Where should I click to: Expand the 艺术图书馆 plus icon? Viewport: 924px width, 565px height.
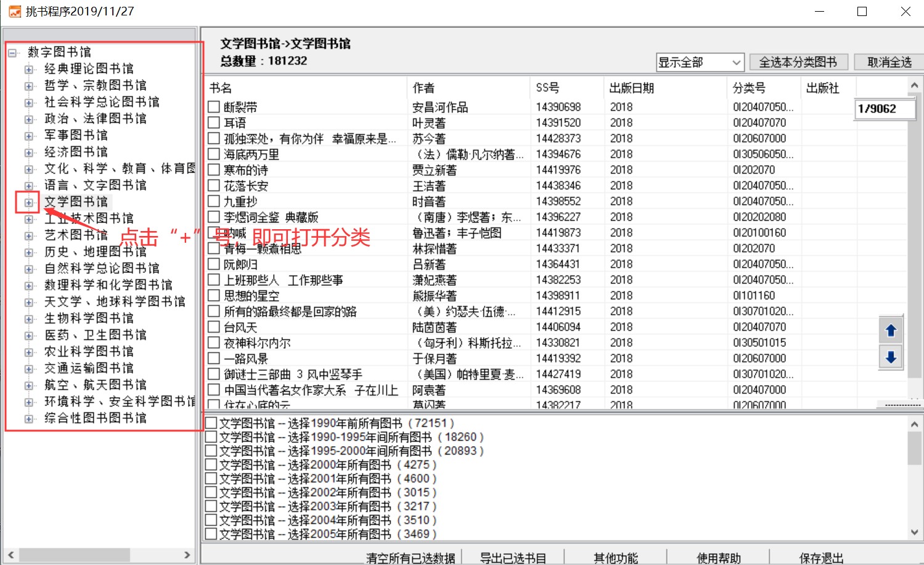[x=28, y=235]
